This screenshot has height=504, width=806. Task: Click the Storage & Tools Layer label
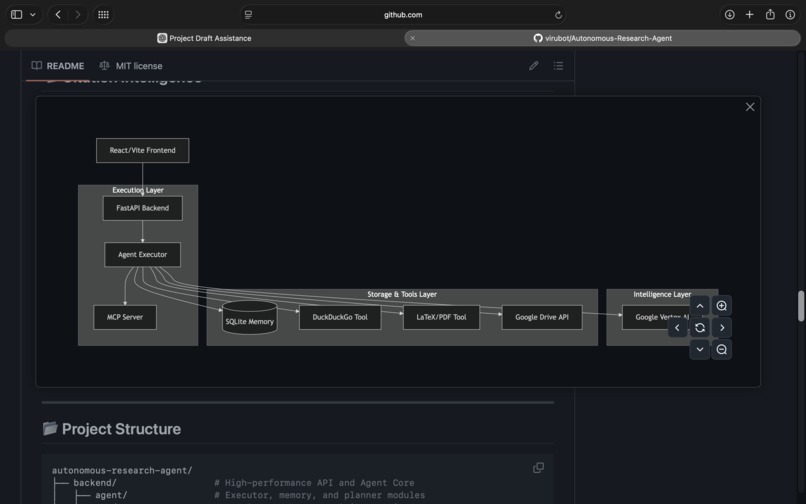[402, 294]
